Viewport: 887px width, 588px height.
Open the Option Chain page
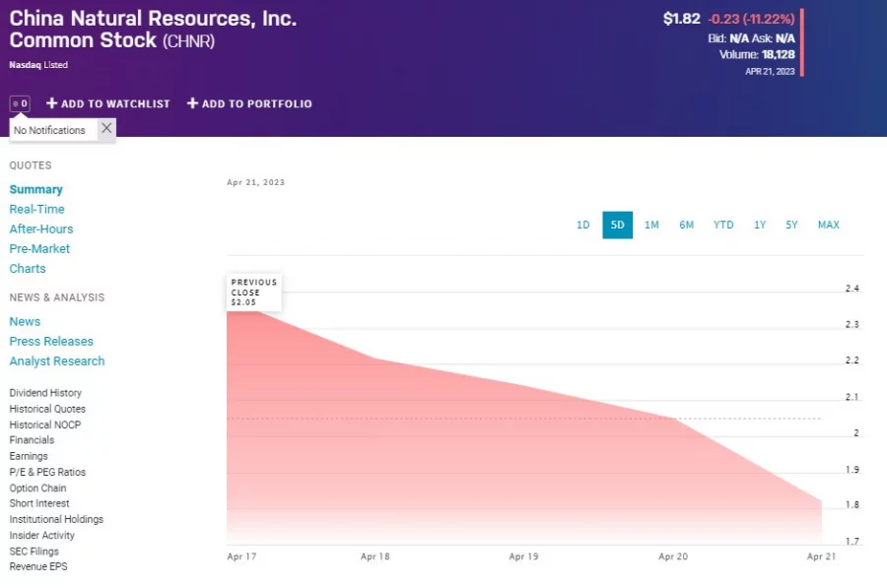[37, 488]
